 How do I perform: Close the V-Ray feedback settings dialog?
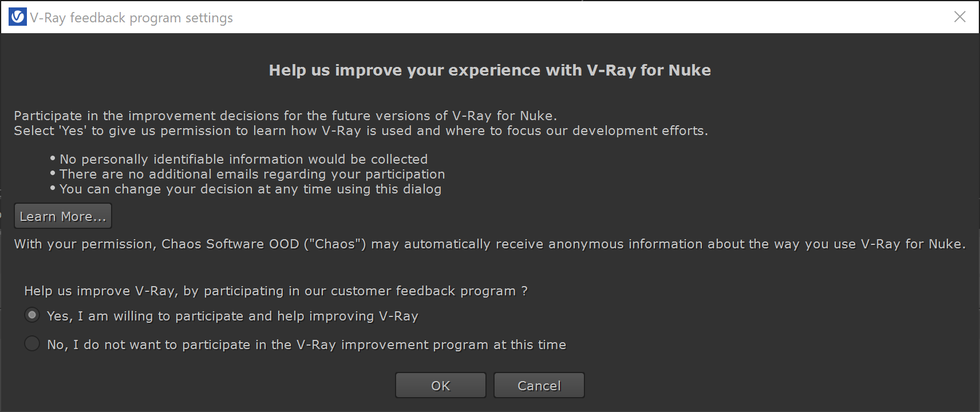click(x=960, y=17)
